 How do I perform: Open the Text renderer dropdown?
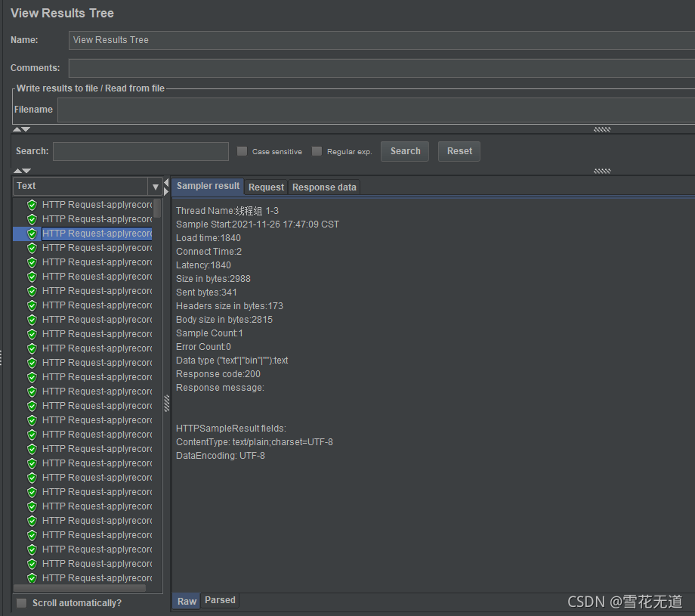click(x=88, y=186)
